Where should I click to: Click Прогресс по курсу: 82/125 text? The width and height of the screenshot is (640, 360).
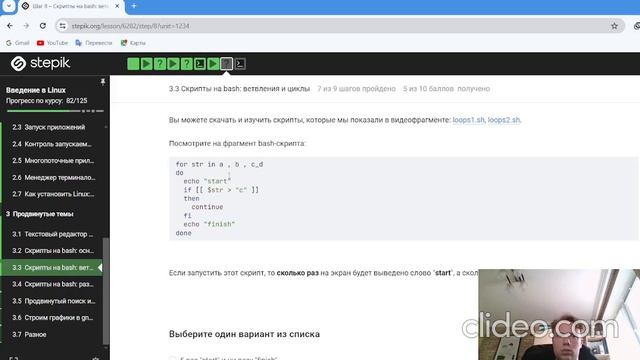pyautogui.click(x=47, y=101)
